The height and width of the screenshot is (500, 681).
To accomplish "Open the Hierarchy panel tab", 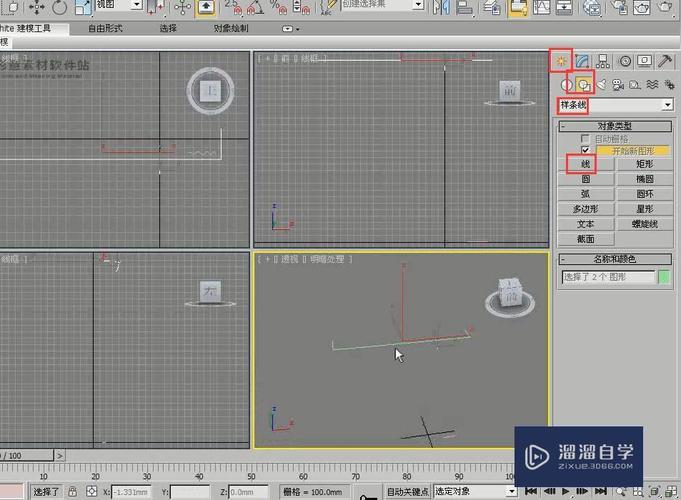I will point(604,61).
